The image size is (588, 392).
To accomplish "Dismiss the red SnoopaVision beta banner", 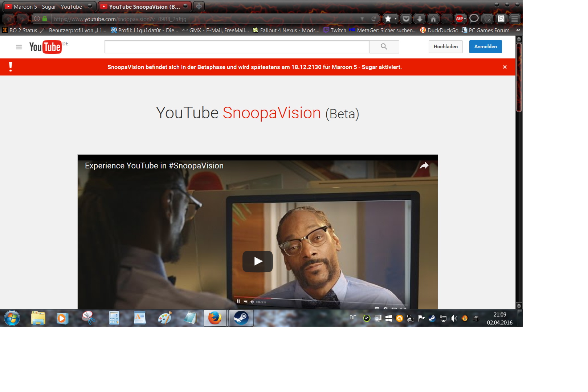I will coord(505,67).
